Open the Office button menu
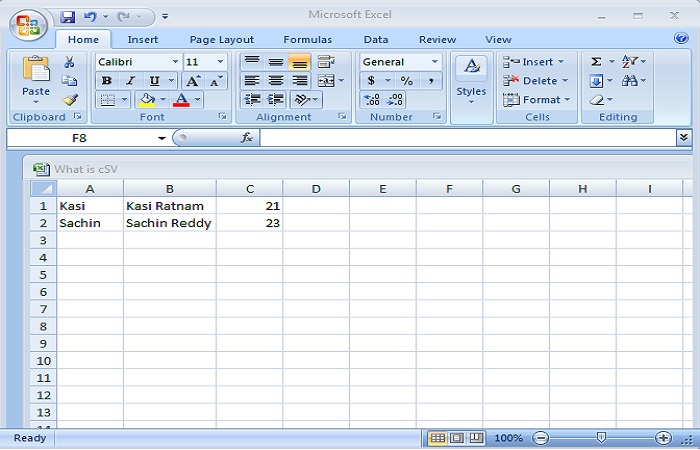This screenshot has width=700, height=450. (28, 25)
